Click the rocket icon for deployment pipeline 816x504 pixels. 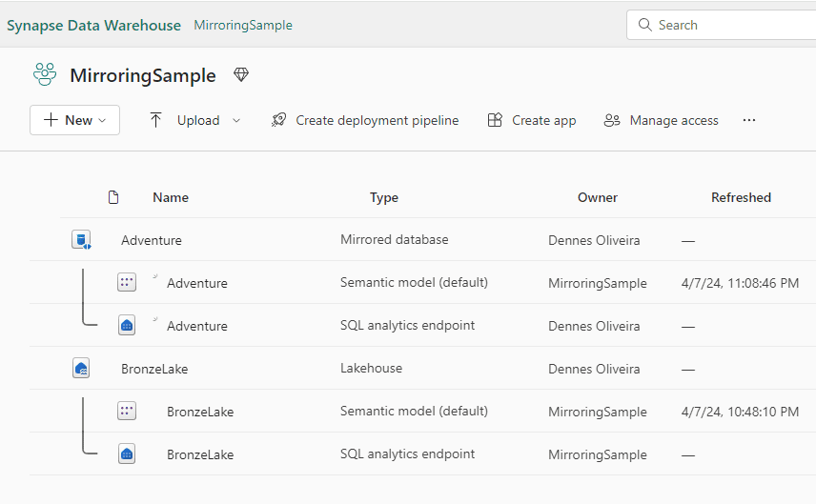click(279, 120)
